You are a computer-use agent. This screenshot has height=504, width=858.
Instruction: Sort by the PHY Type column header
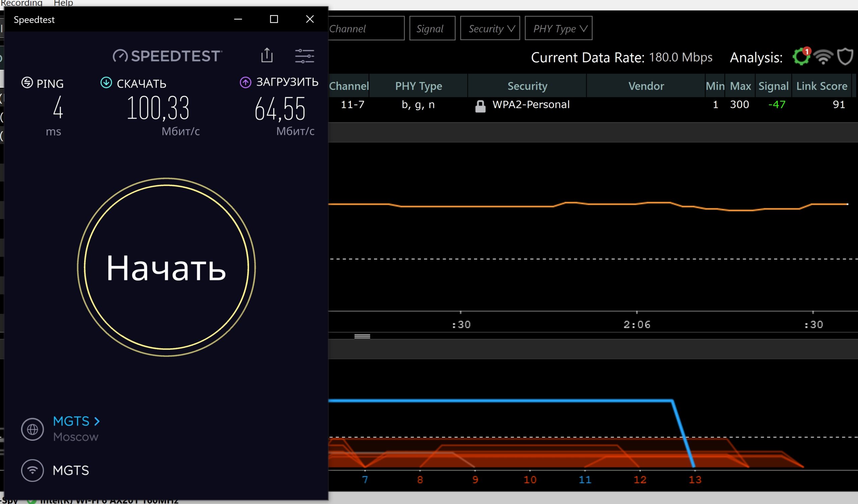click(x=419, y=86)
